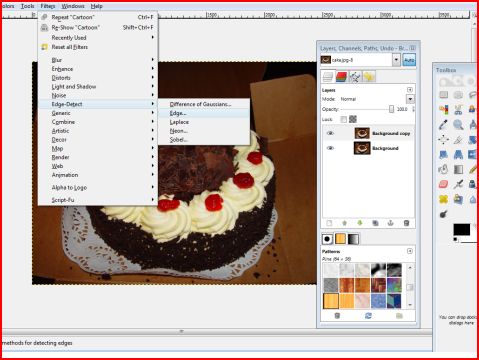Click the black foreground color swatch

coord(462,230)
